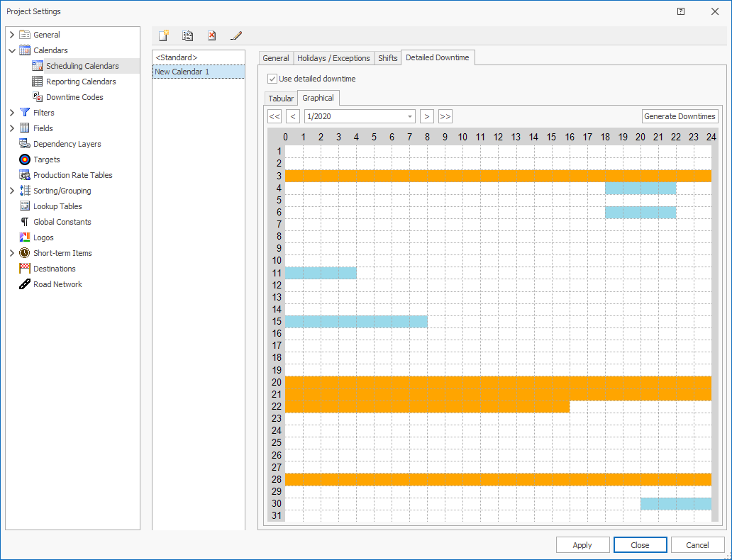This screenshot has height=560, width=732.
Task: Click the rename pencil icon in toolbar
Action: pos(236,35)
